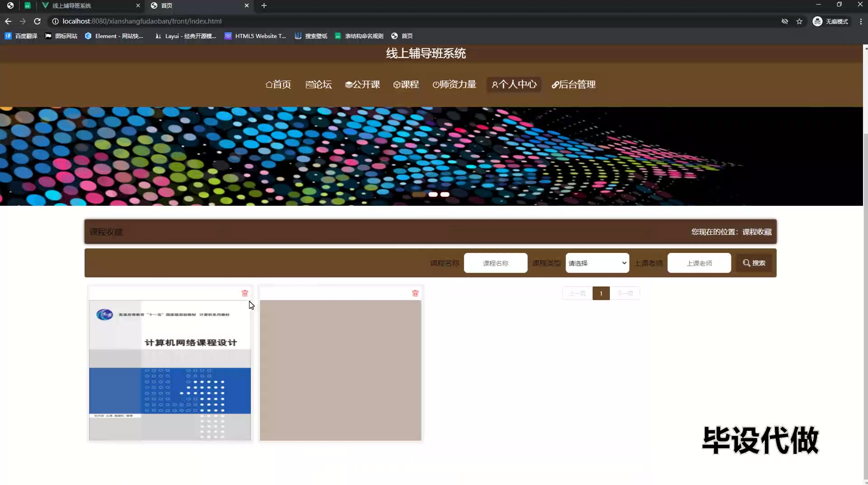Open the 图标网站 bookmark
The width and height of the screenshot is (868, 485).
pos(61,36)
